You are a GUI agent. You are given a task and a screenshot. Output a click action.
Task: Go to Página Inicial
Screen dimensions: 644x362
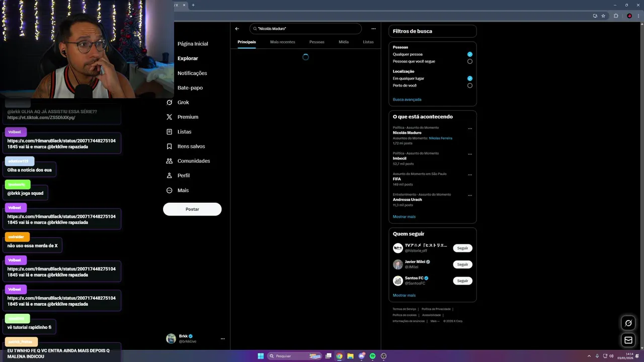point(193,44)
